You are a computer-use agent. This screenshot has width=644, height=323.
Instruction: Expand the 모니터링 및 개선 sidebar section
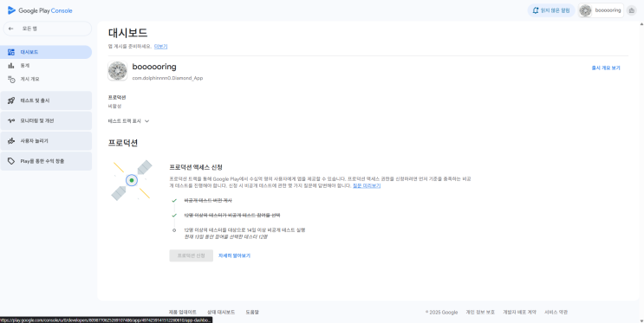[46, 120]
